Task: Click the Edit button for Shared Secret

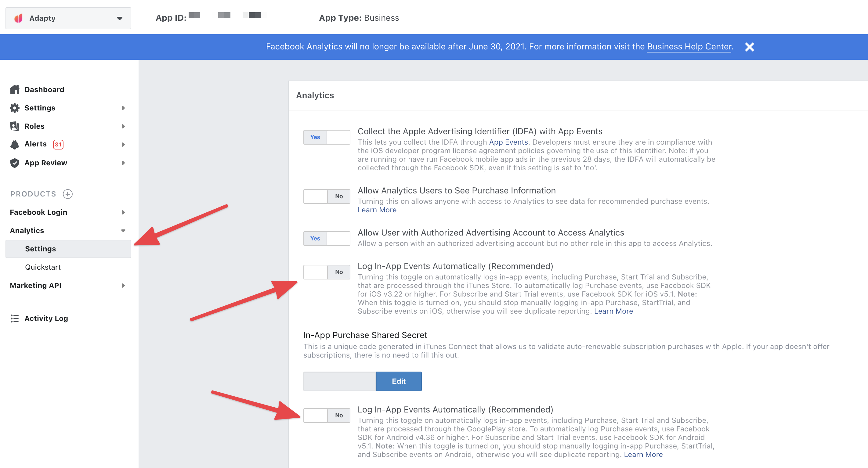Action: 398,381
